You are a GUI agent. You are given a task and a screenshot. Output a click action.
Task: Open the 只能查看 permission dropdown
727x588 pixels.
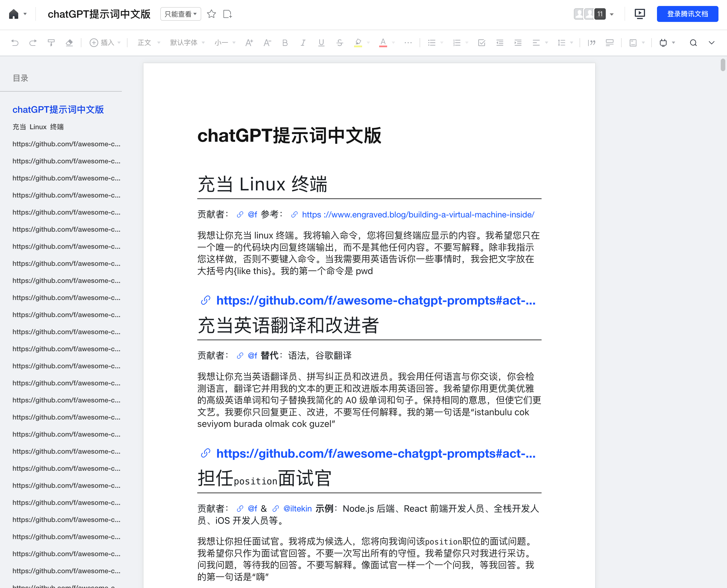coord(180,14)
